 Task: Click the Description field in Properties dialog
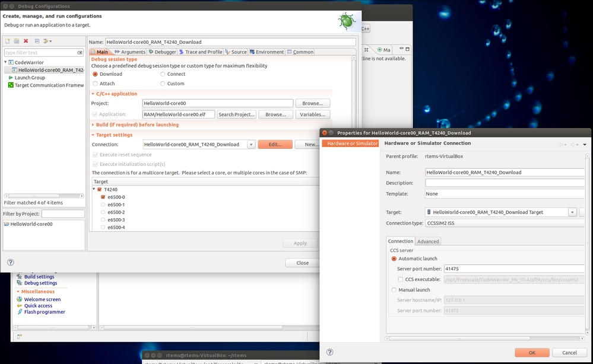click(x=505, y=183)
